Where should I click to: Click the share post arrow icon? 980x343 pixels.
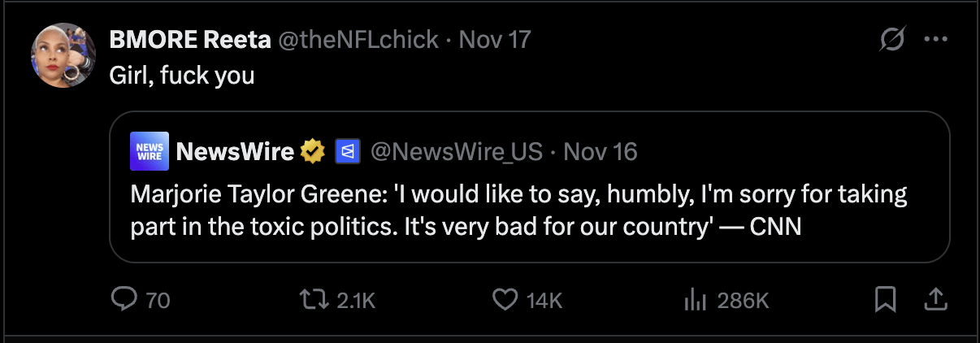936,300
